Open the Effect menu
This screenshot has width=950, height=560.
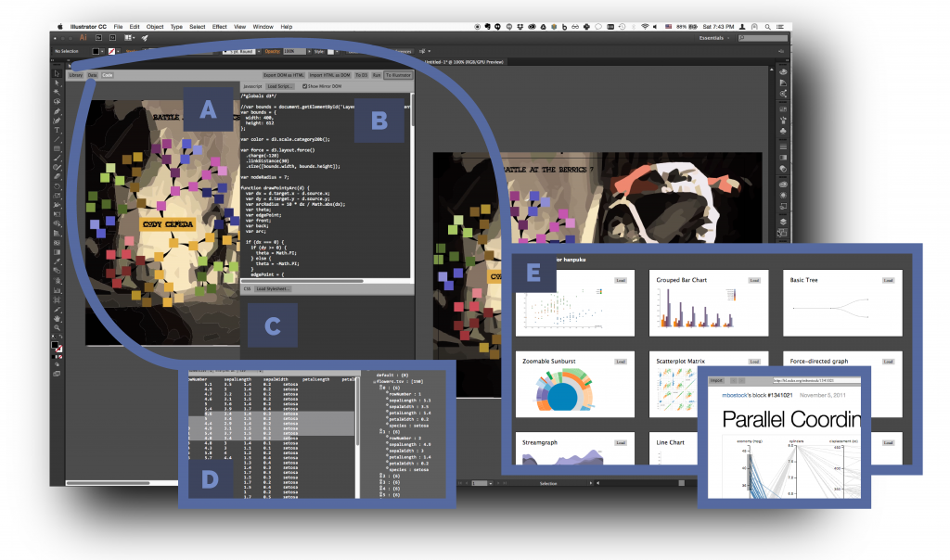(x=220, y=26)
